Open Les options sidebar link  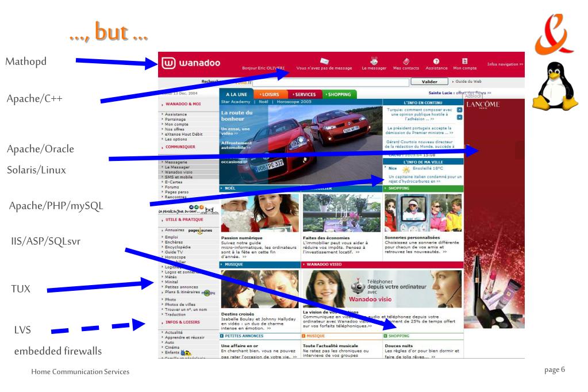click(175, 139)
